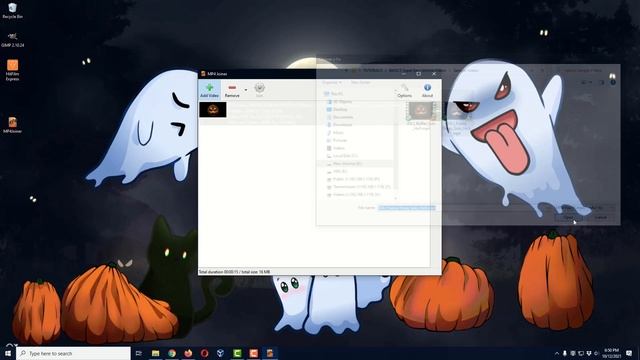
Task: Open File Explorer from taskbar
Action: (x=156, y=353)
